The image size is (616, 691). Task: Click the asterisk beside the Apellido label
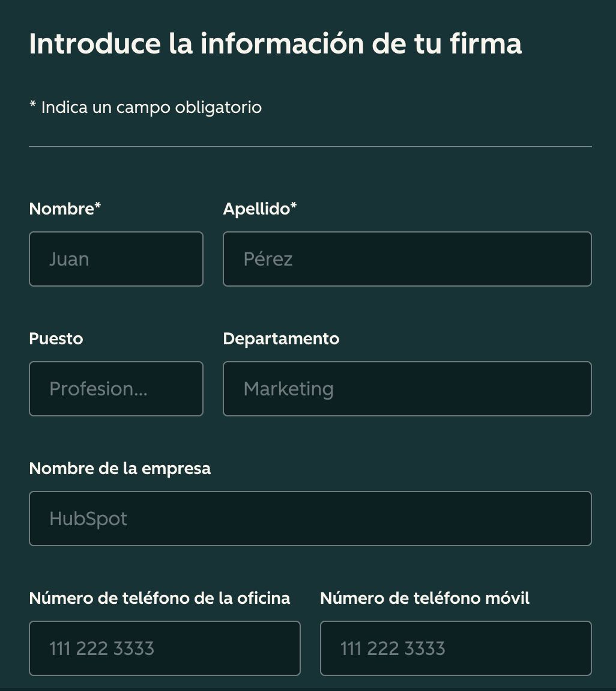pos(294,207)
